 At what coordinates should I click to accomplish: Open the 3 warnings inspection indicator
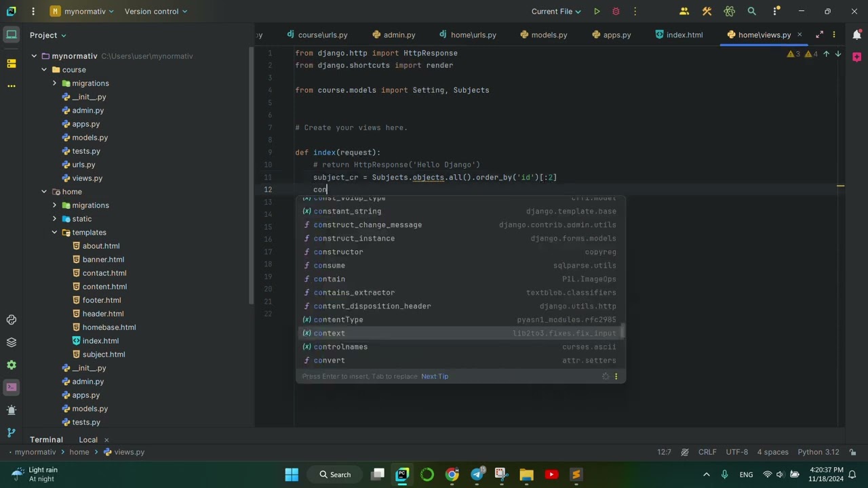tap(794, 54)
